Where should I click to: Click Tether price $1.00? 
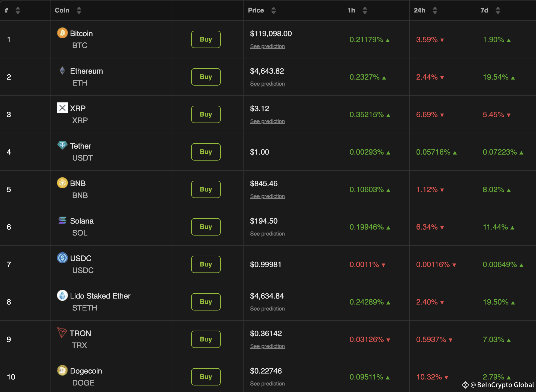point(260,152)
